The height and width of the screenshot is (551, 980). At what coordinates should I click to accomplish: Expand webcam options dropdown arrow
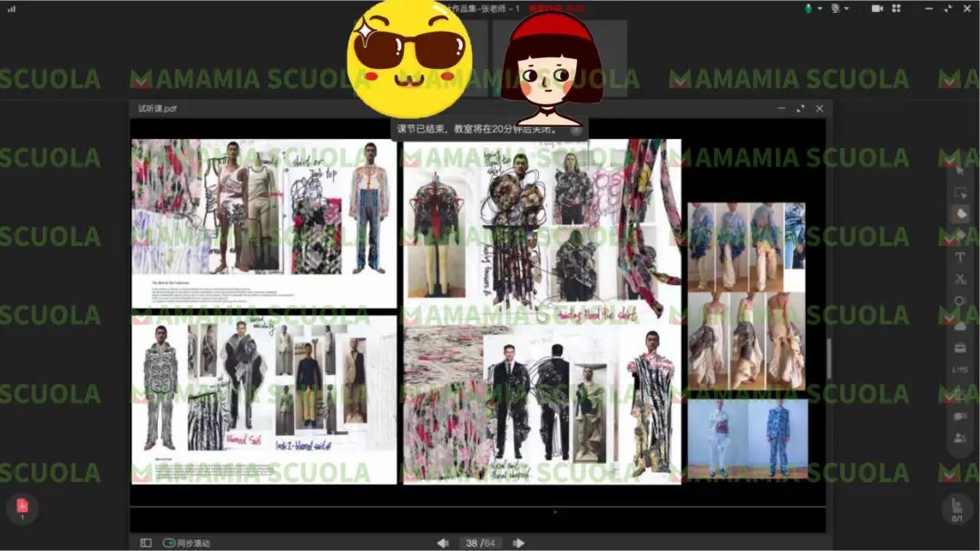[847, 9]
